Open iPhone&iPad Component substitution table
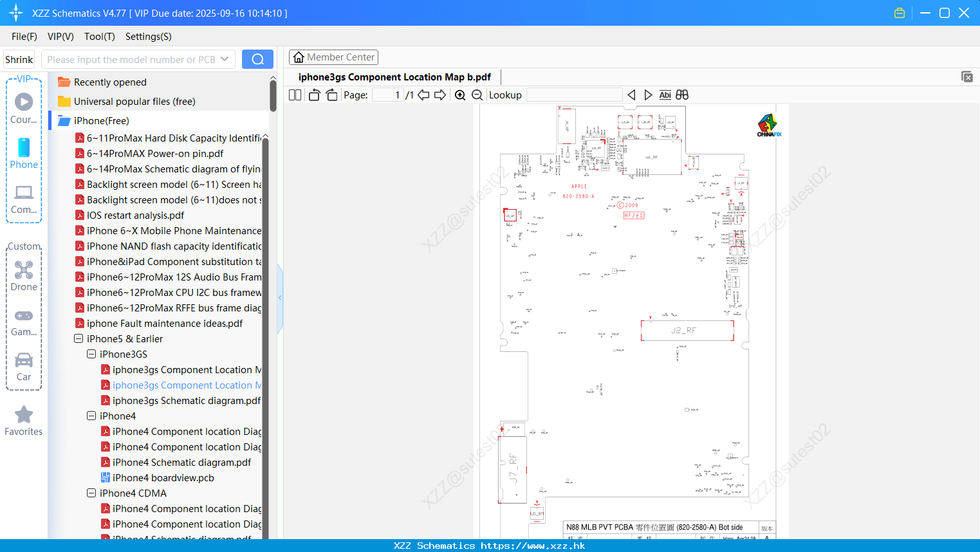980x552 pixels. 174,262
